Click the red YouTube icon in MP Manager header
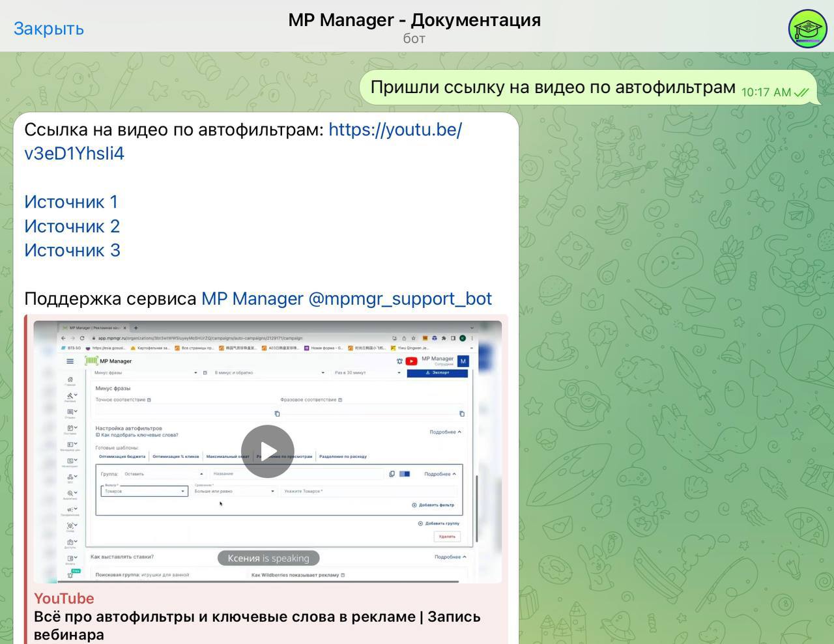834x644 pixels. click(x=411, y=361)
